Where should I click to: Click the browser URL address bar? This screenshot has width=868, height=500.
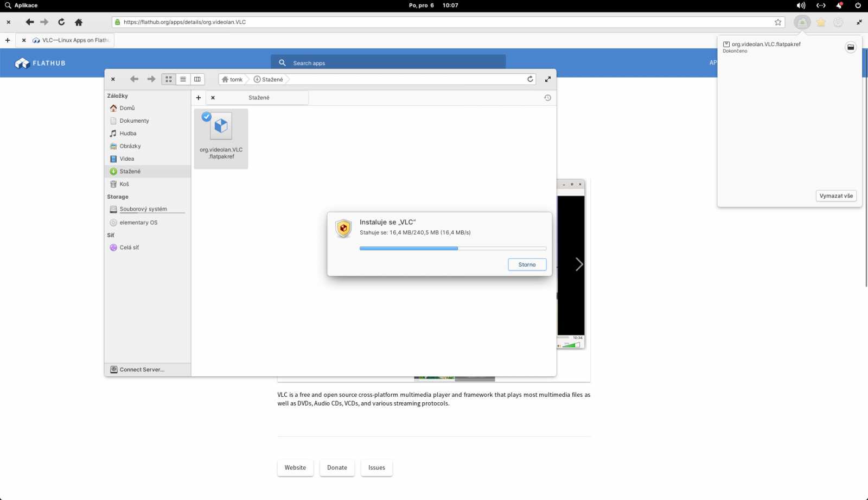[448, 22]
